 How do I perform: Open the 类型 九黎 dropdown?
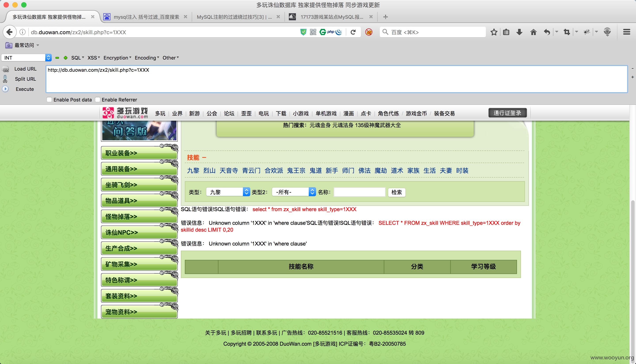[228, 192]
